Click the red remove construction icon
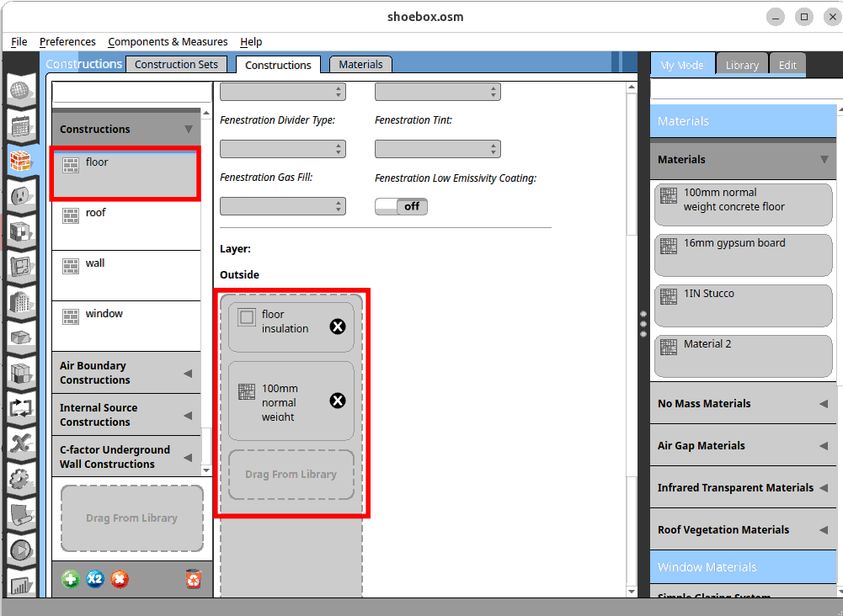Viewport: 843px width, 616px height. coord(120,579)
